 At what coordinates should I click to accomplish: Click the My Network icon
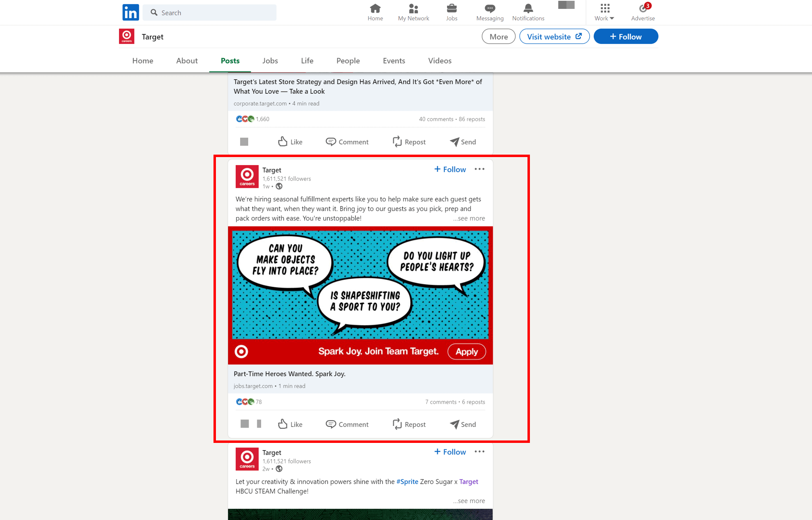coord(413,12)
